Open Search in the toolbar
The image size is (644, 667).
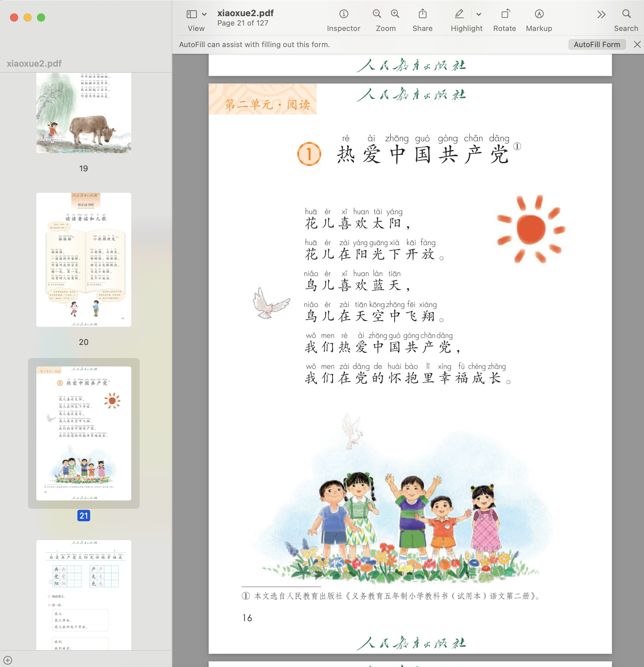pos(626,14)
